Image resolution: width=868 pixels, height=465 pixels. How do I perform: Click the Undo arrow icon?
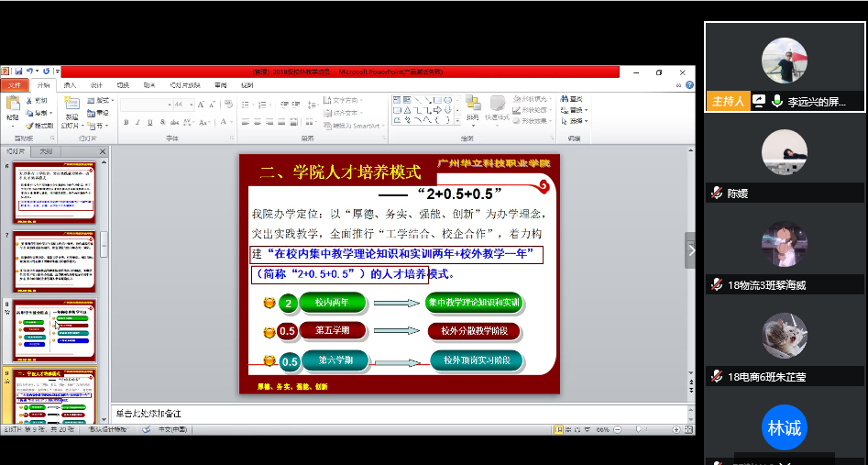pyautogui.click(x=30, y=71)
